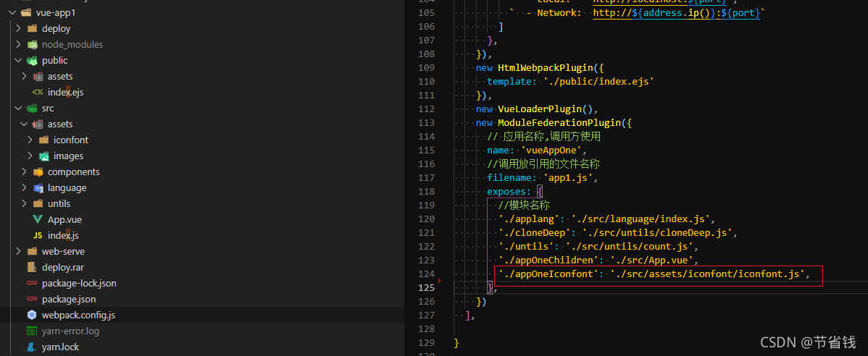868x356 pixels.
Task: Click the 应用名称 comment on line 114
Action: [544, 137]
